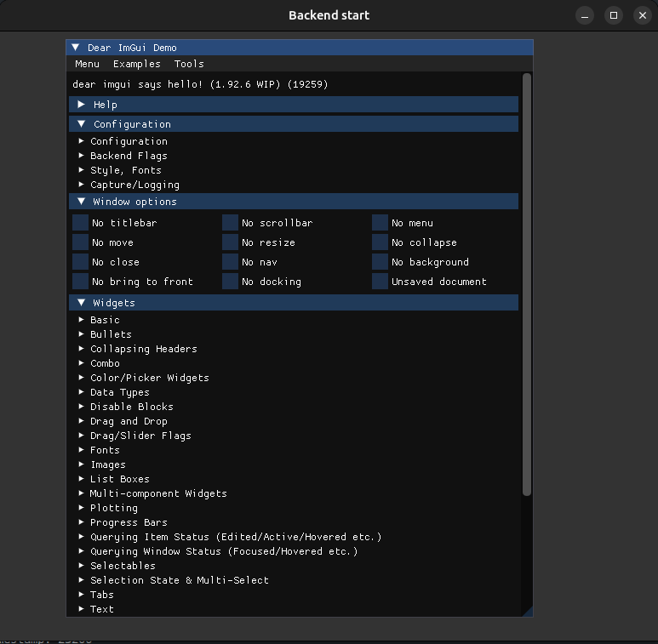The height and width of the screenshot is (644, 658).
Task: Enable the No titlebar checkbox
Action: coord(81,223)
